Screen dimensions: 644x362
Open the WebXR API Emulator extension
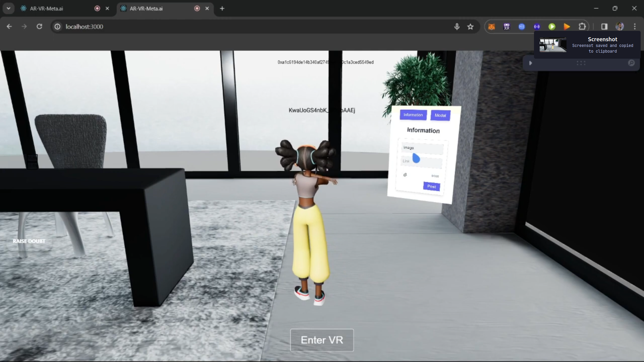coord(507,26)
